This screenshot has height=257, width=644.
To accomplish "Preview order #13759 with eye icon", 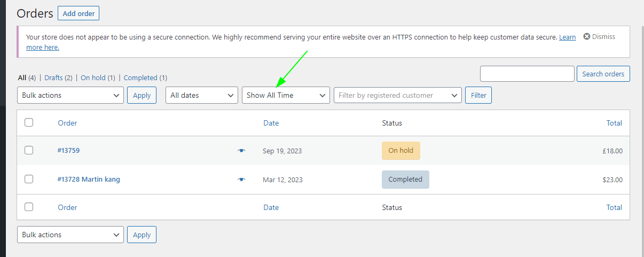I will click(241, 151).
